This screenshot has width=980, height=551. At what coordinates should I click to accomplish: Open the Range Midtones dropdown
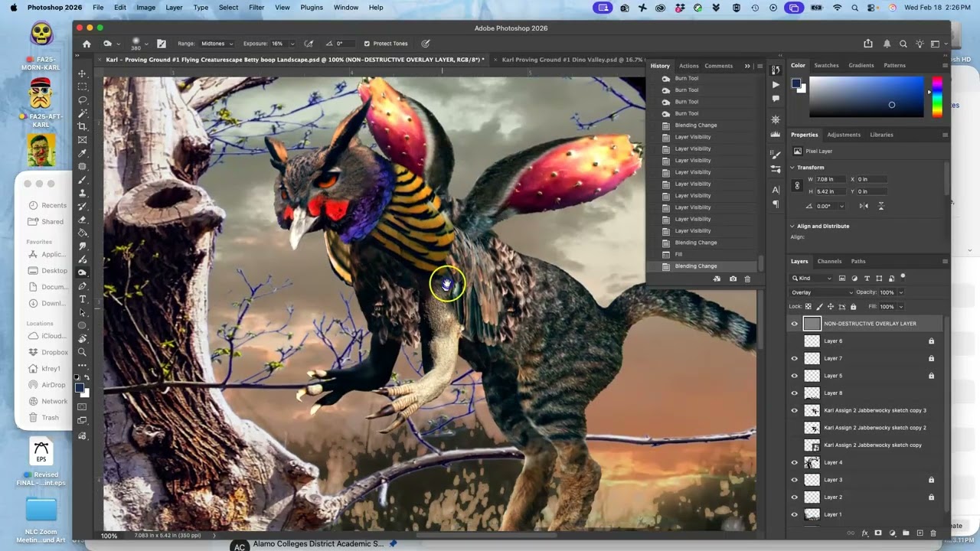217,44
